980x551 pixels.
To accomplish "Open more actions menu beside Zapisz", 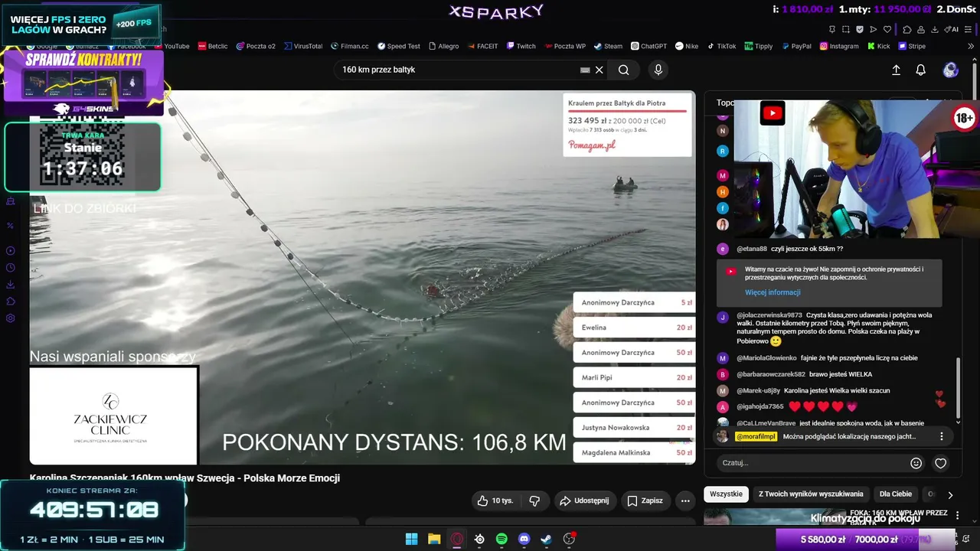I will tap(685, 500).
